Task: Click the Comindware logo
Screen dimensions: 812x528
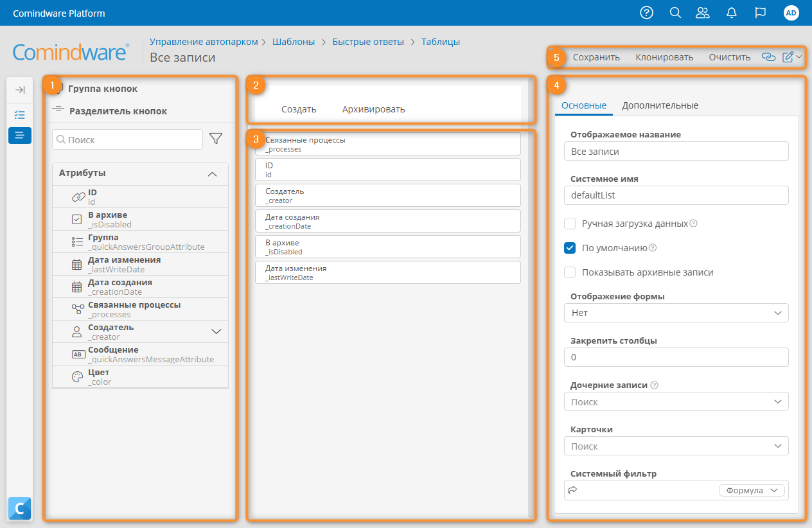Action: pyautogui.click(x=71, y=51)
